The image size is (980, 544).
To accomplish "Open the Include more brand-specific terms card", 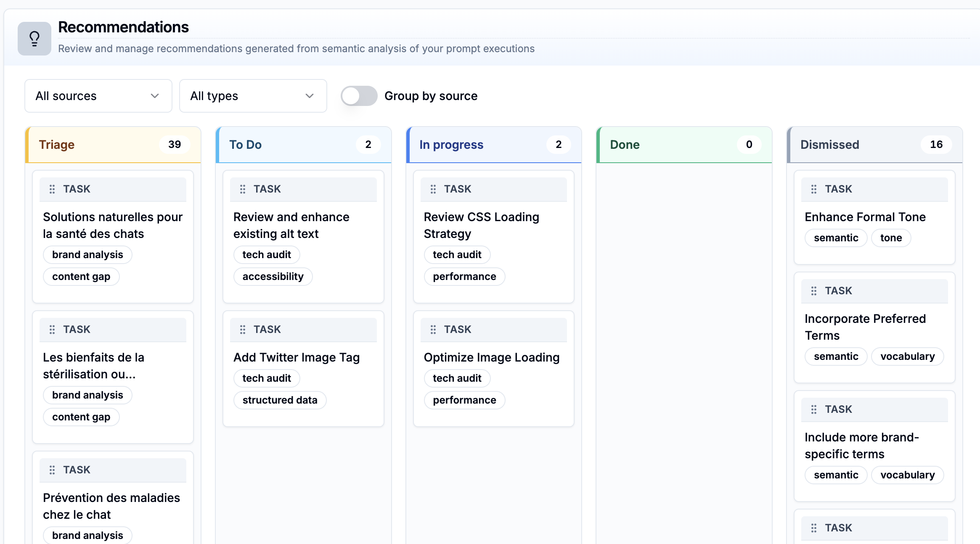I will (x=861, y=446).
